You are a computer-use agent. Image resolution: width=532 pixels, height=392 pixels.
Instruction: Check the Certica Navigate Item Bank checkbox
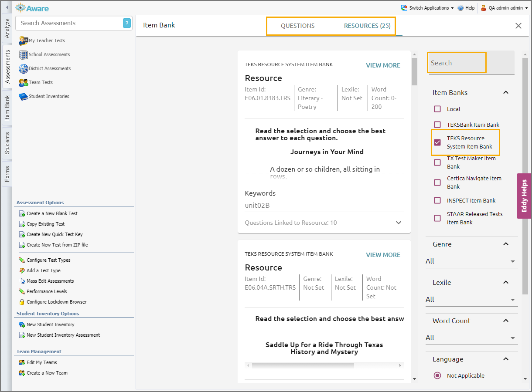437,182
